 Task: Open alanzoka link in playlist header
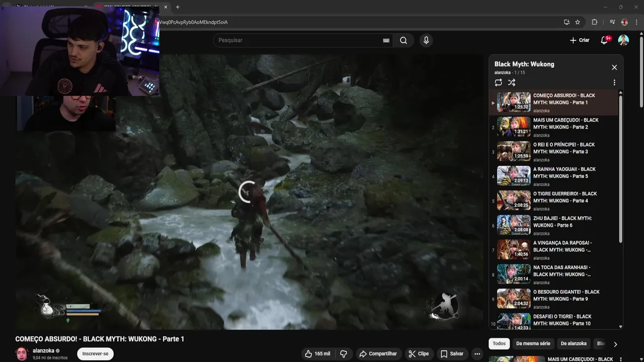click(x=503, y=73)
